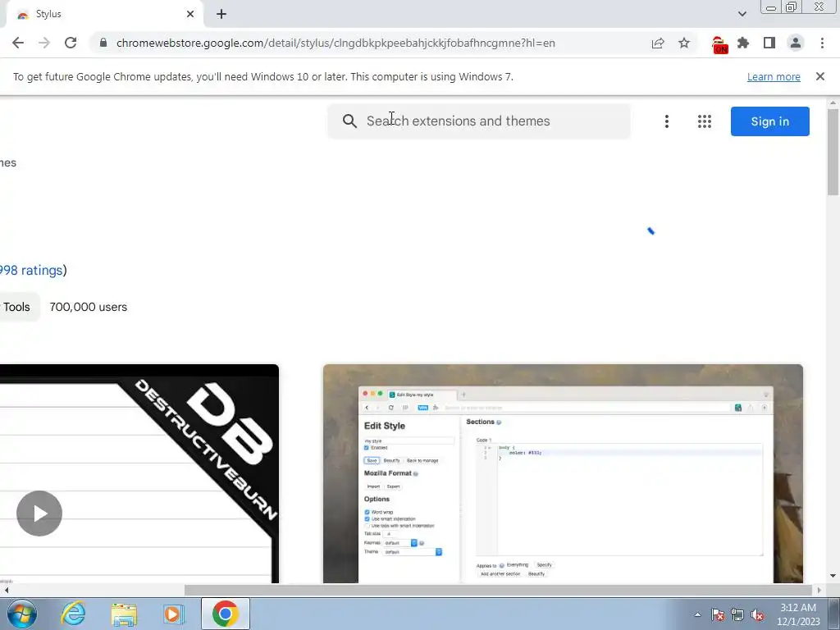Open the tab search chevron

[x=742, y=14]
